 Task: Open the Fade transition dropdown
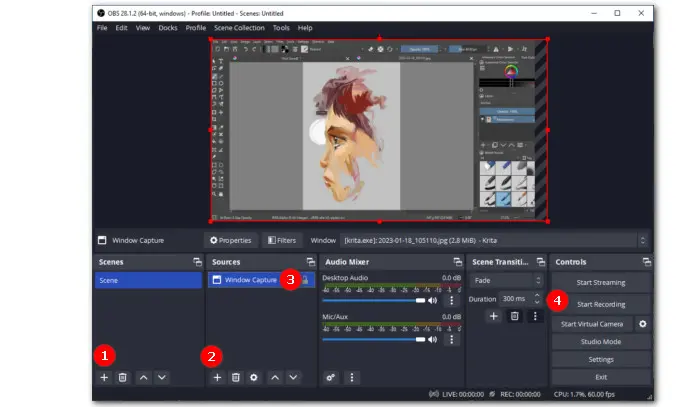pos(506,280)
